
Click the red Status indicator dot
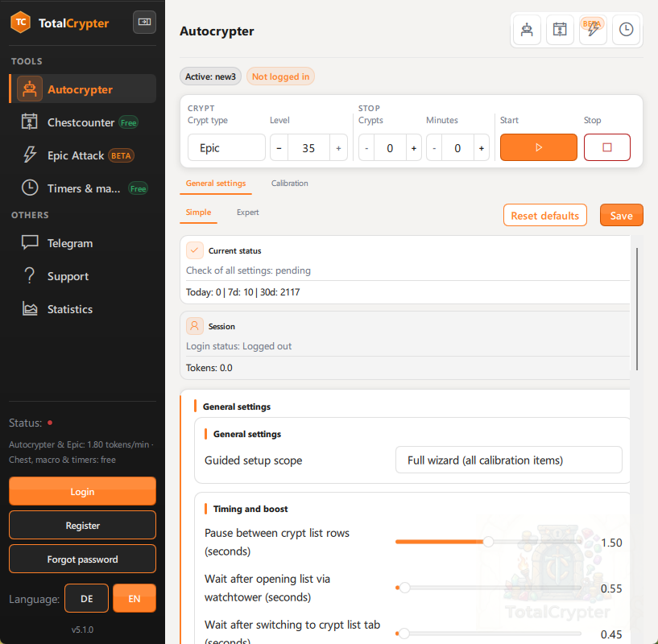click(50, 423)
